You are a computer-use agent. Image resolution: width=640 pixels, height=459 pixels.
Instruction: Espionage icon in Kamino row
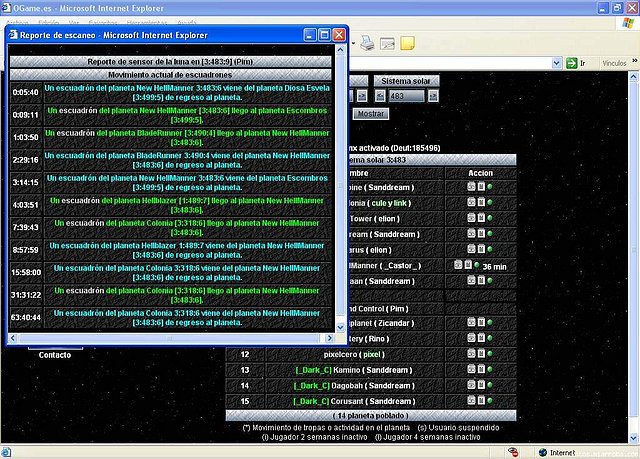coord(471,369)
